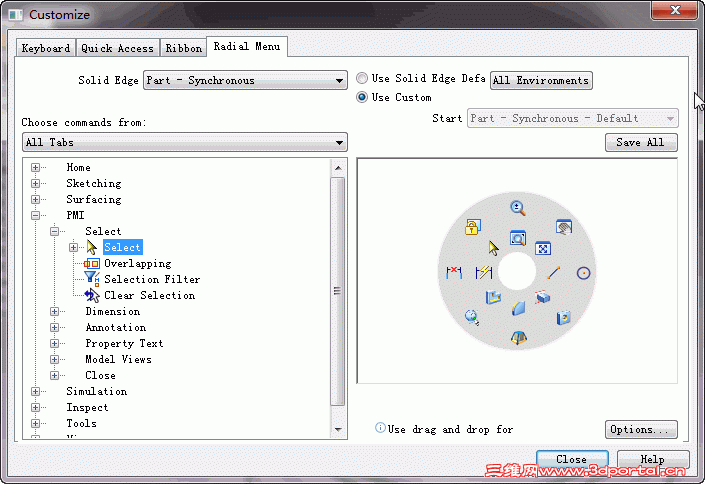This screenshot has height=484, width=705.
Task: Select the Overlapping command text
Action: click(x=138, y=264)
